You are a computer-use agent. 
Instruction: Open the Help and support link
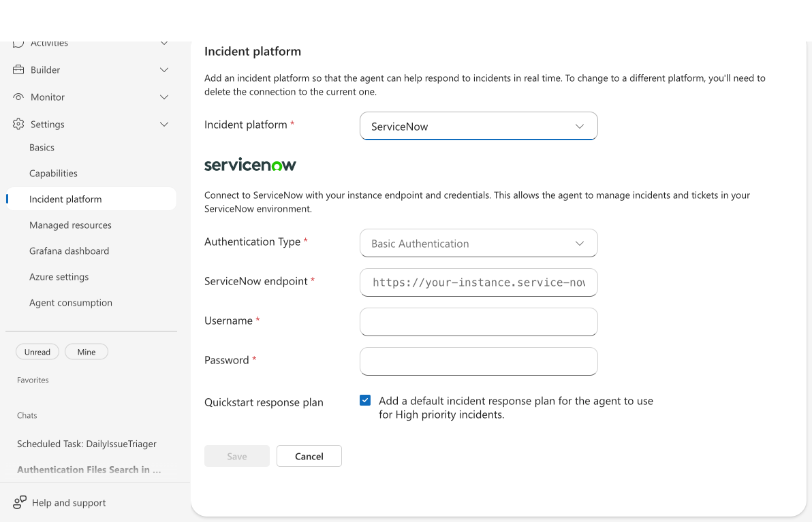coord(69,502)
